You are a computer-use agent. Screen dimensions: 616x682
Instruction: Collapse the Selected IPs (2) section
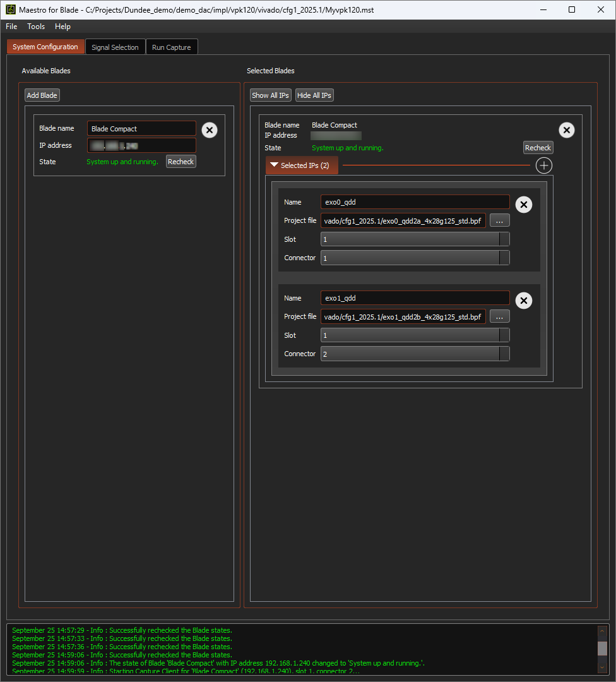pos(302,165)
